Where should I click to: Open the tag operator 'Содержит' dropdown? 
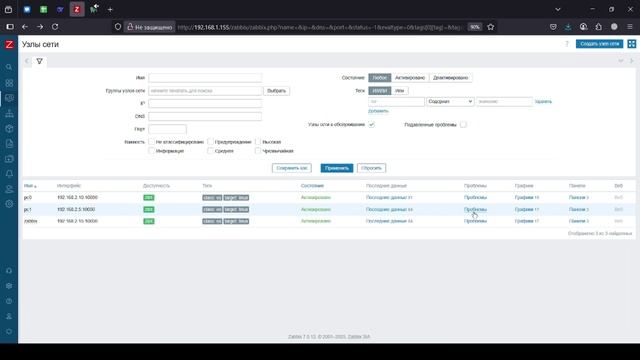[450, 101]
